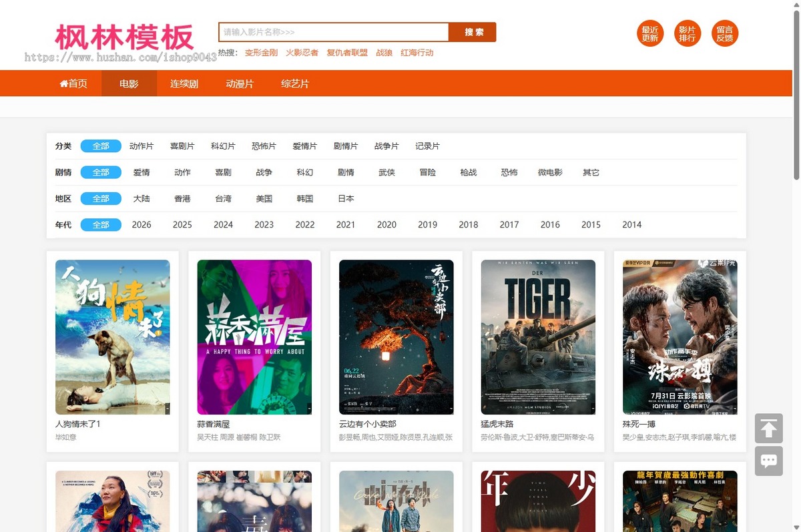Screen dimensions: 801x532
Task: Focus the movie name search field
Action: point(334,32)
